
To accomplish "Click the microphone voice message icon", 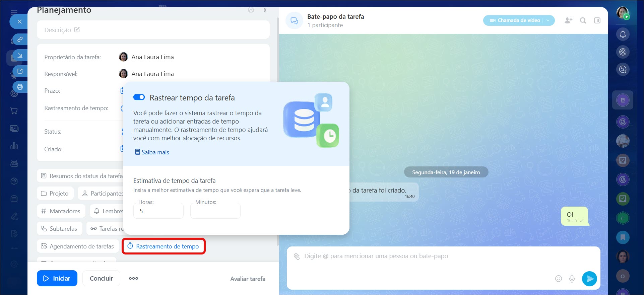I will tap(572, 279).
